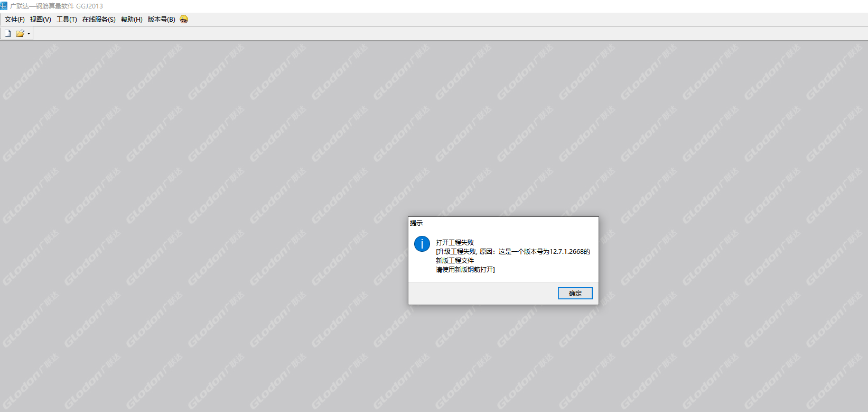Click the open folder toolbar icon
The image size is (868, 412).
tap(20, 33)
